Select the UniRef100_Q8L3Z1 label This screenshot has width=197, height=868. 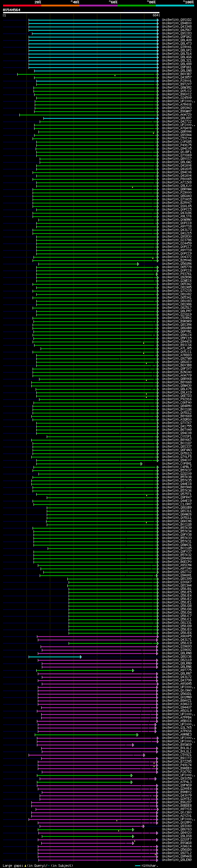177,60
